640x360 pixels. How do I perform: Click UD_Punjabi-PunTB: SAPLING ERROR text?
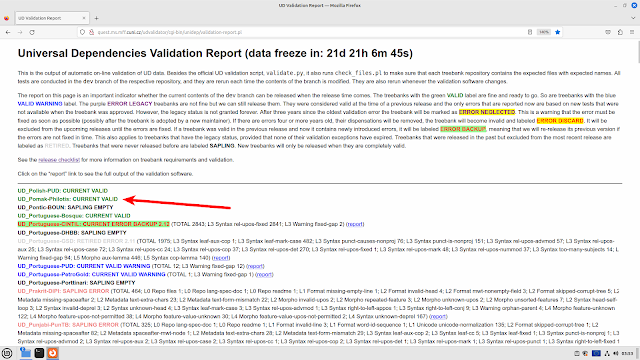68,325
